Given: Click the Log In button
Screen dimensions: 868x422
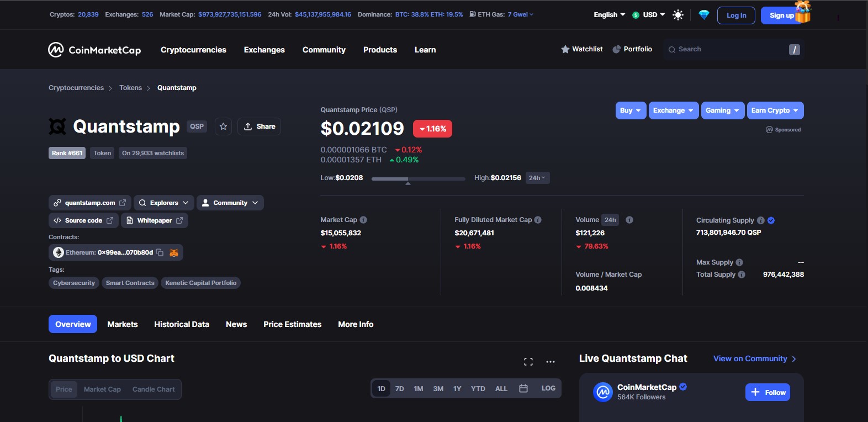Looking at the screenshot, I should click(736, 15).
